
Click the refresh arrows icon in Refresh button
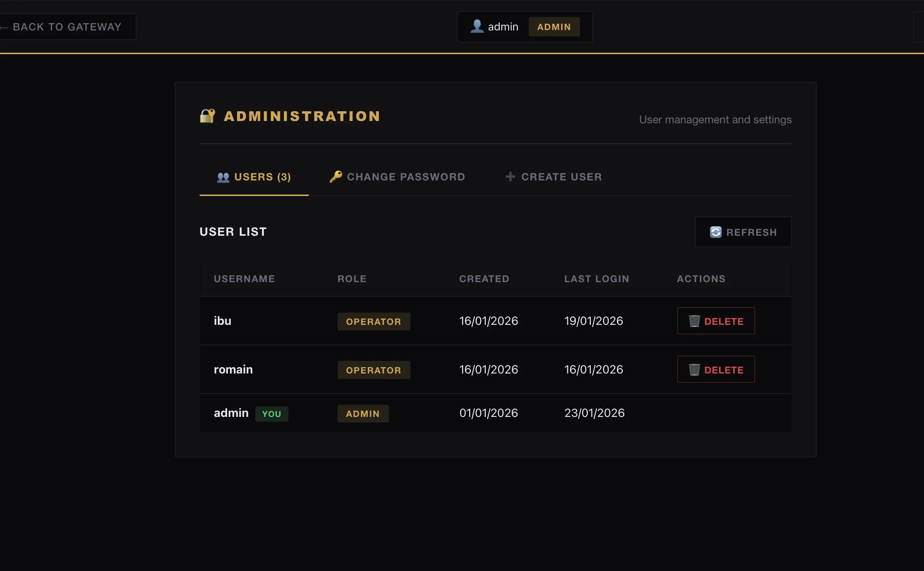pyautogui.click(x=716, y=232)
